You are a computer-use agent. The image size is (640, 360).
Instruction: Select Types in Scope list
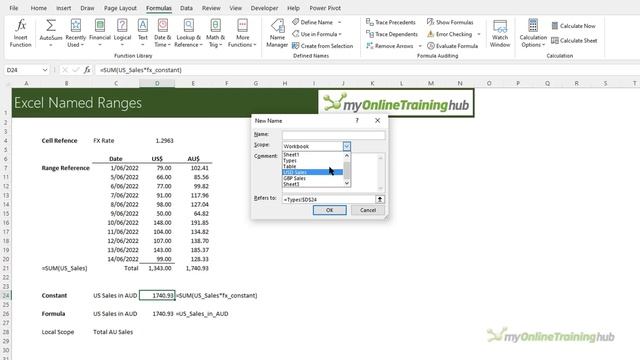[313, 160]
